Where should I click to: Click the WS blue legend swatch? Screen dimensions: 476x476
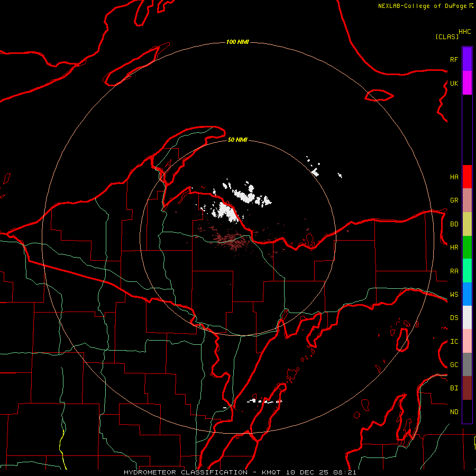467,294
